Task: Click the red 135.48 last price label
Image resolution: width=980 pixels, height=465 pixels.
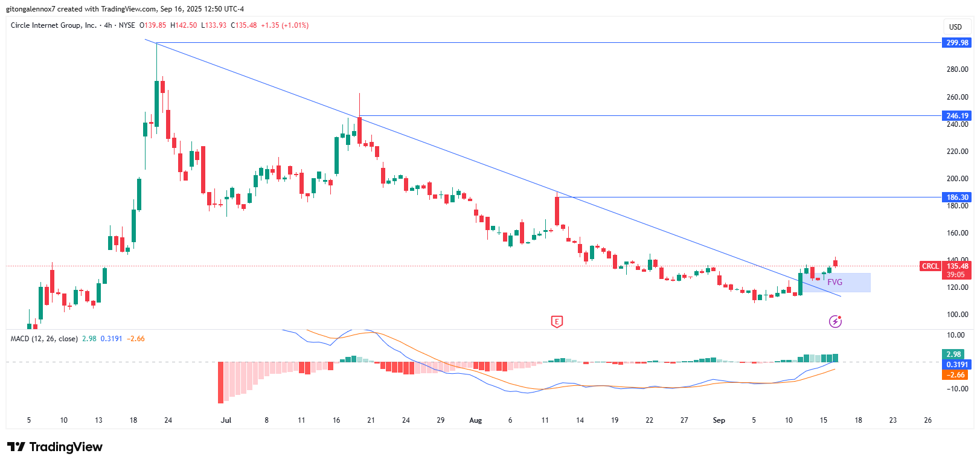Action: tap(957, 266)
